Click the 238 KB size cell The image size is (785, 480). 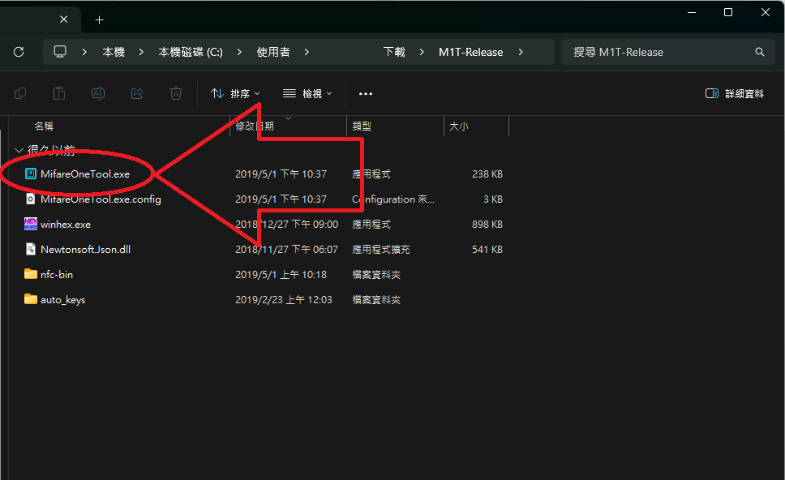tap(487, 174)
